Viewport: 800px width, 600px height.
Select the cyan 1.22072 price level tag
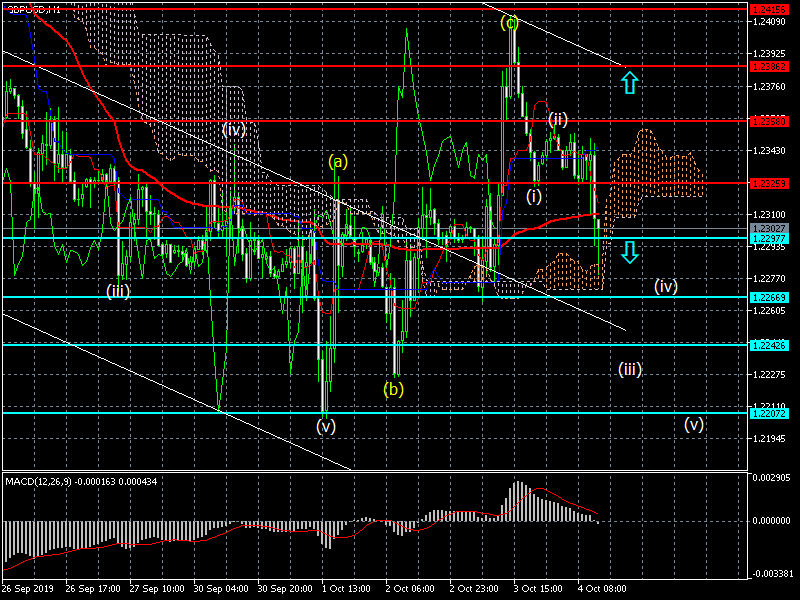[x=768, y=413]
